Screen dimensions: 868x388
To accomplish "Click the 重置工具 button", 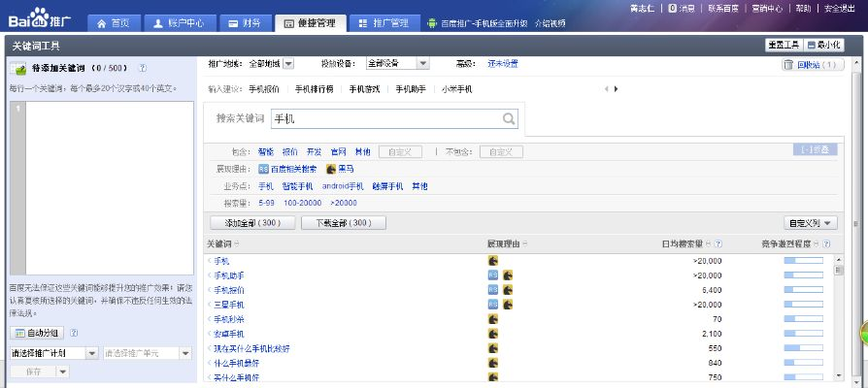I will pyautogui.click(x=784, y=46).
